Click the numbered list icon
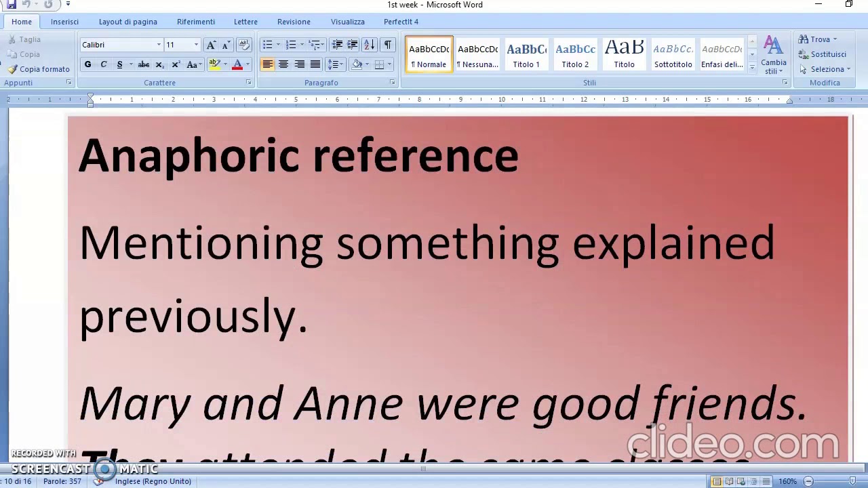The width and height of the screenshot is (868, 488). click(x=291, y=45)
